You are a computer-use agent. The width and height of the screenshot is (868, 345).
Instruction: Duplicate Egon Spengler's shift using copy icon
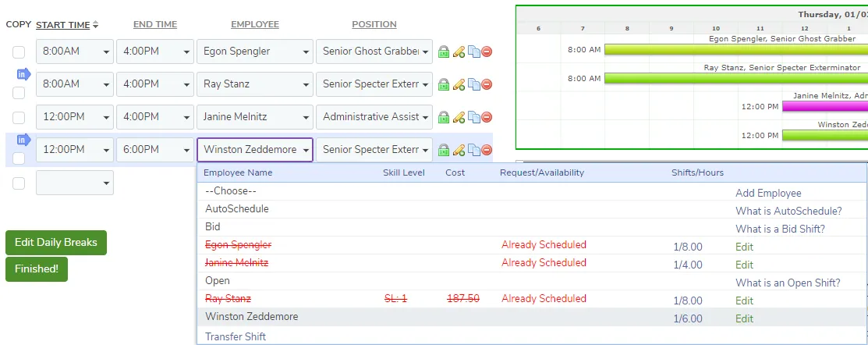(x=474, y=52)
